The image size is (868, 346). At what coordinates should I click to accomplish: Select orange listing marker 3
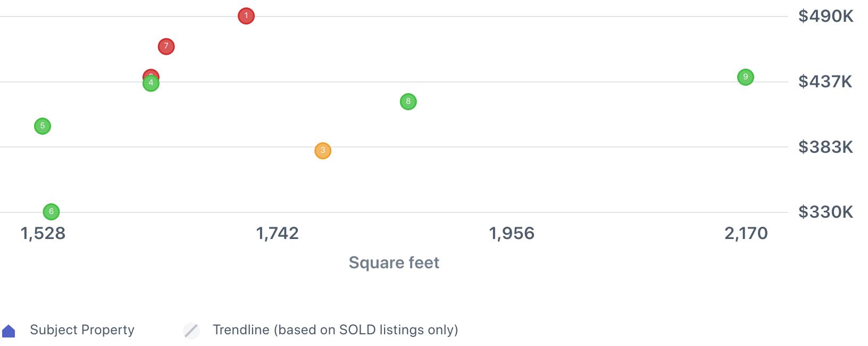(322, 151)
